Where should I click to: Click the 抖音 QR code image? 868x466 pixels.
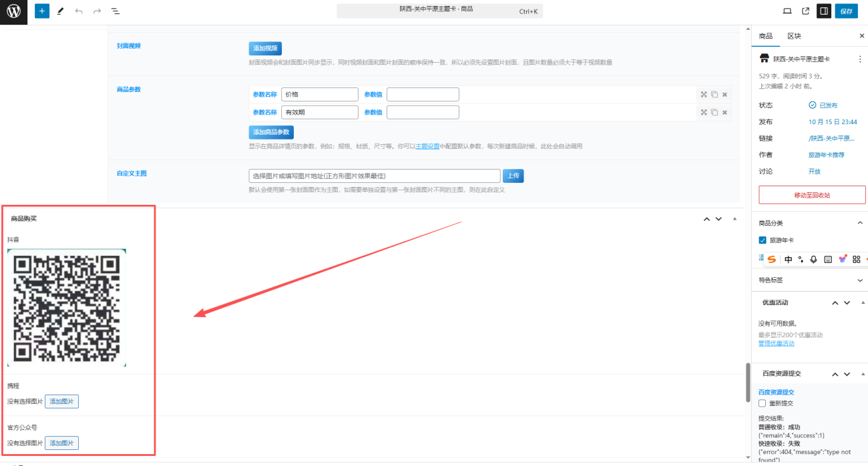(67, 308)
